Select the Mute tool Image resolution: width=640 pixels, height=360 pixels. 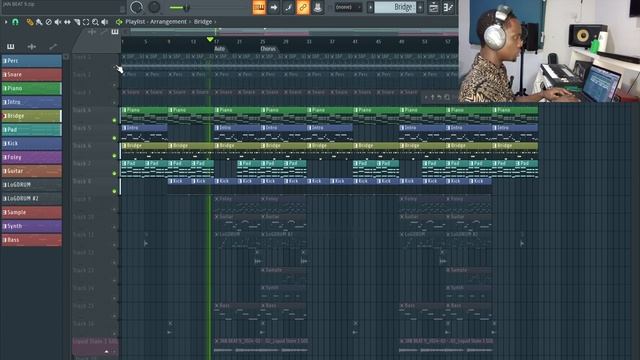pyautogui.click(x=58, y=22)
